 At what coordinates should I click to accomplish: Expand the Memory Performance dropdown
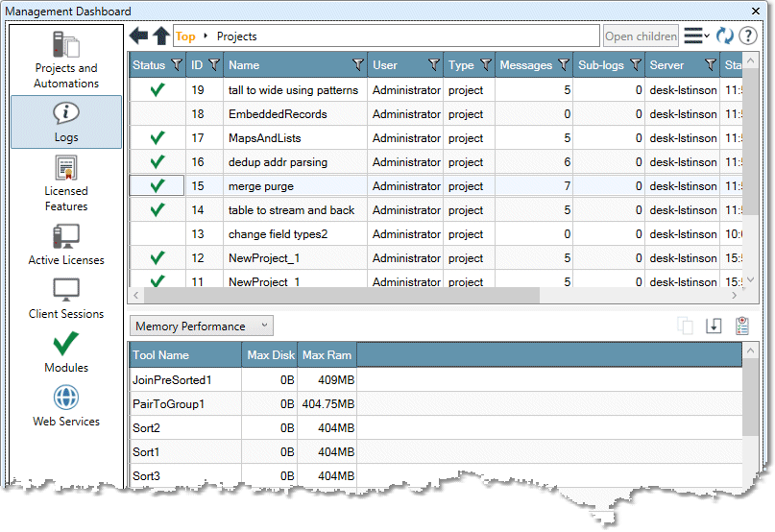click(x=202, y=326)
